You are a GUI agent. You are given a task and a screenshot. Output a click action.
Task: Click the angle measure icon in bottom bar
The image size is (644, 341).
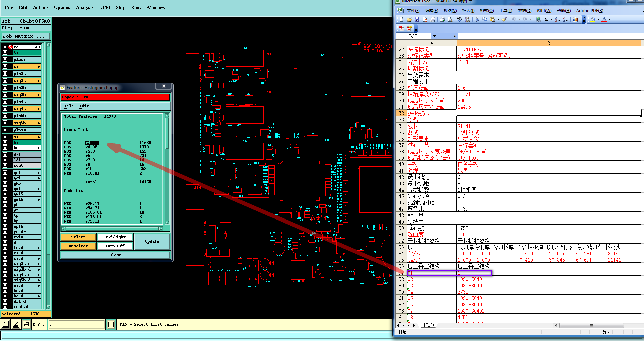[16, 324]
